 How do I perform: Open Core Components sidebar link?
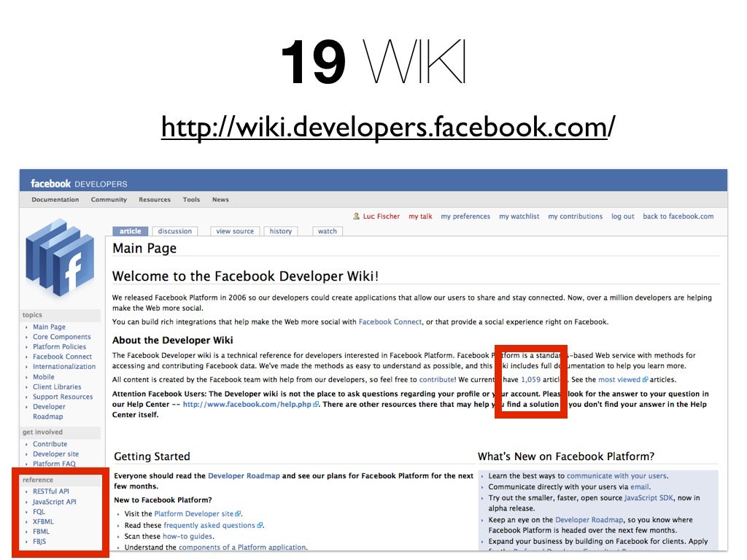click(61, 337)
